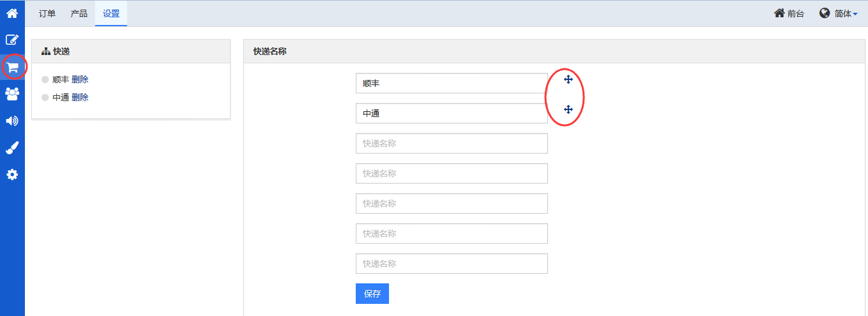Image resolution: width=868 pixels, height=316 pixels.
Task: Delete the 顺丰 courier entry
Action: (80, 79)
